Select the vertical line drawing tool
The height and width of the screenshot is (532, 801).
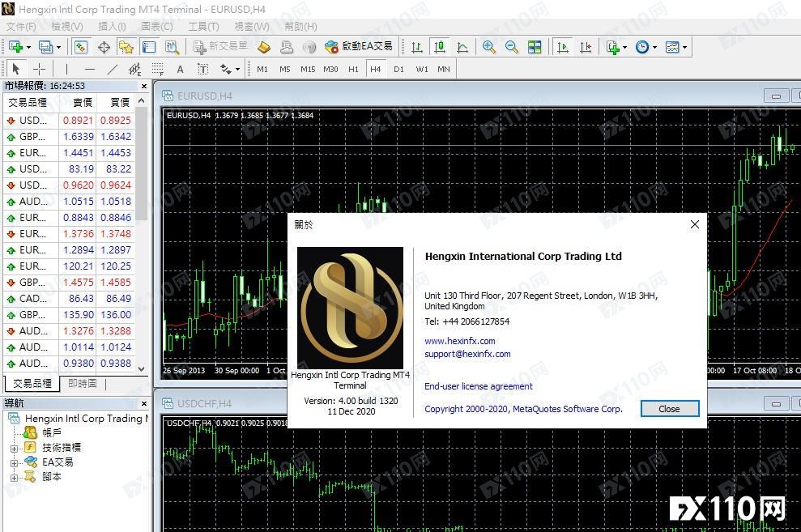coord(66,70)
